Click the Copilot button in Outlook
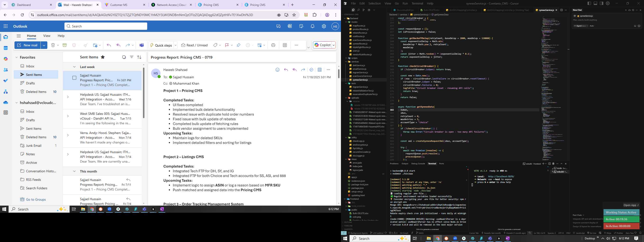The width and height of the screenshot is (644, 242). click(x=322, y=45)
